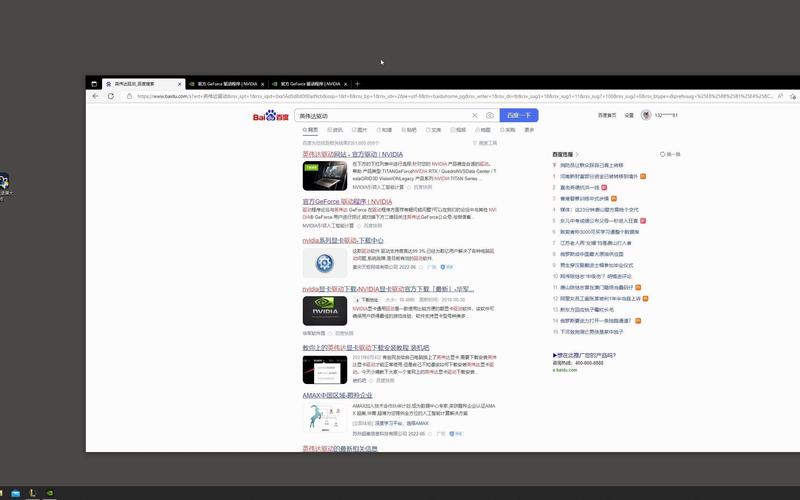
Task: Open the NVIDIA green icon in taskbar
Action: pyautogui.click(x=49, y=493)
